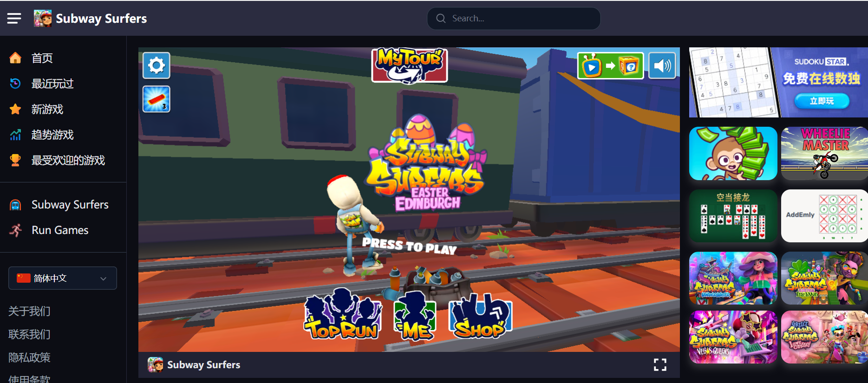Screen dimensions: 868x383
Task: Click 立即玩 button on Sudoku ad
Action: pyautogui.click(x=822, y=101)
